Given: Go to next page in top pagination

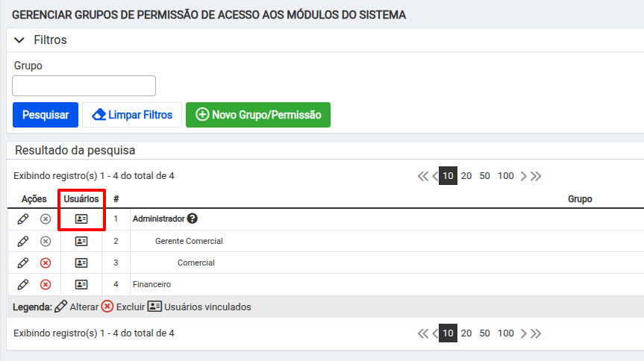Looking at the screenshot, I should [x=523, y=176].
